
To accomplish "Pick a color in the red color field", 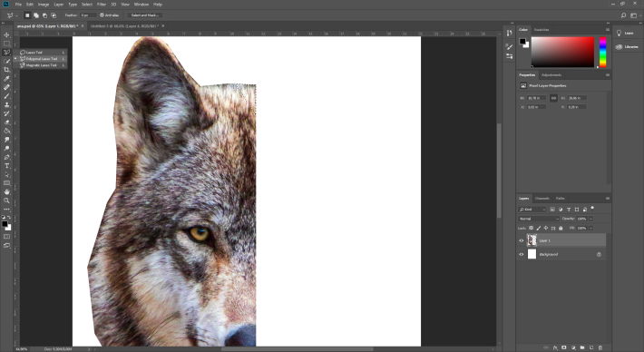I will [562, 52].
